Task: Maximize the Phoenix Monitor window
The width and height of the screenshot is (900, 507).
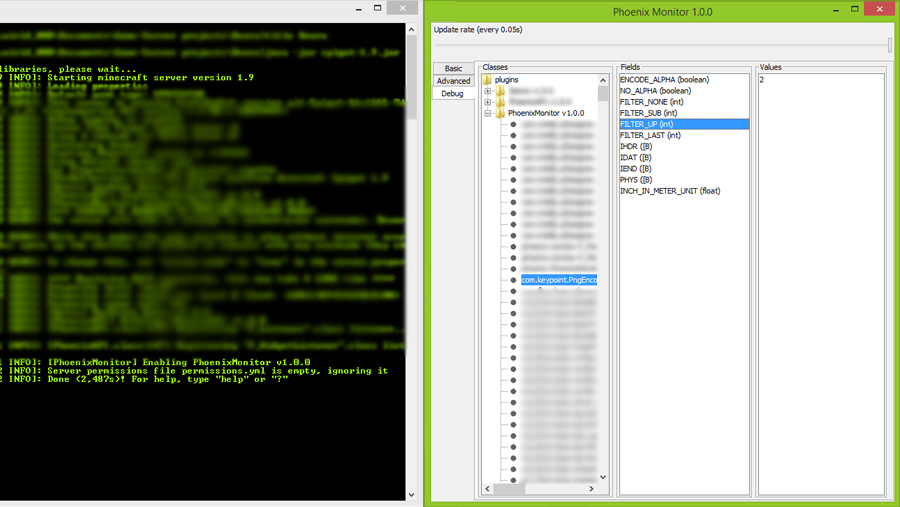Action: 855,9
